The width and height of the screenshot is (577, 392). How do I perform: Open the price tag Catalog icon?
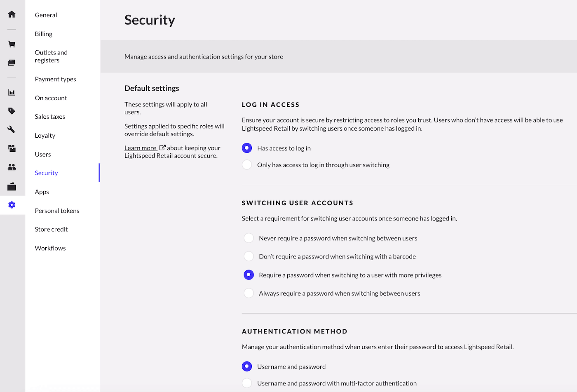click(12, 111)
